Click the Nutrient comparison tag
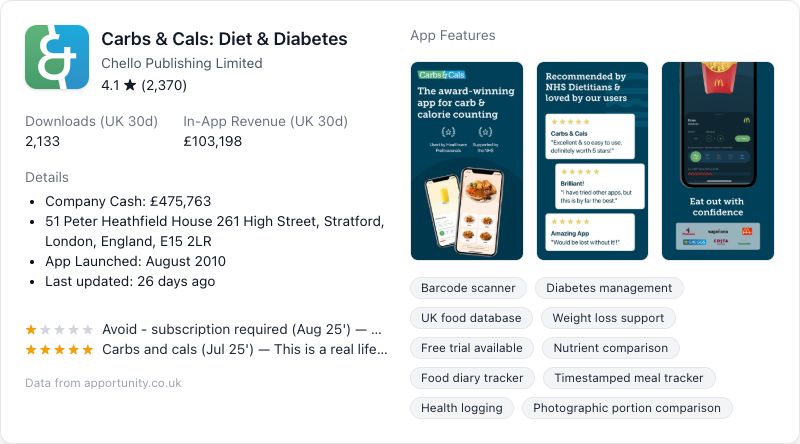 pyautogui.click(x=610, y=348)
